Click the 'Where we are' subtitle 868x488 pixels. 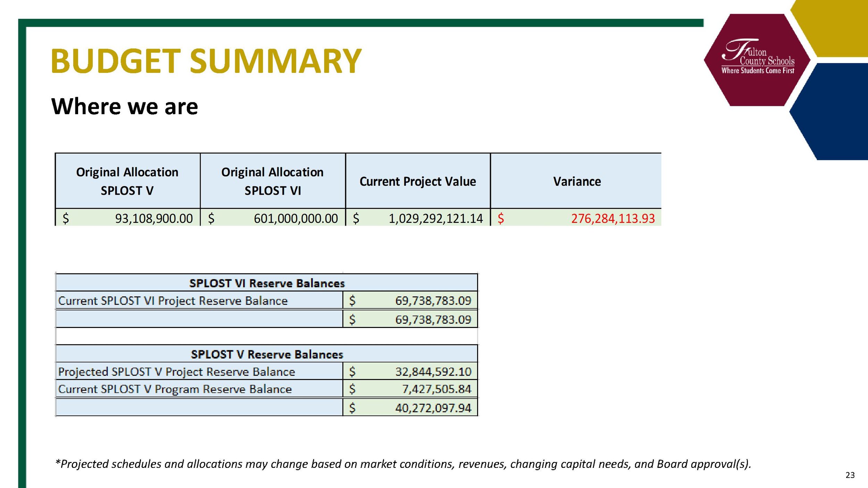pos(125,106)
